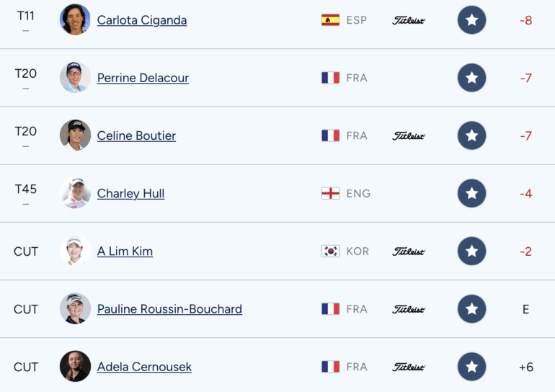Click star icon for Adela Cernousek
This screenshot has width=555, height=392.
(471, 367)
